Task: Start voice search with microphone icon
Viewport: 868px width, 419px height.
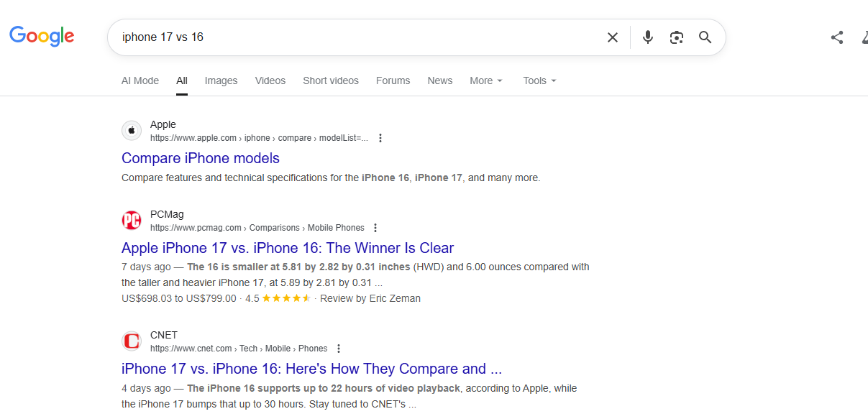Action: coord(648,37)
